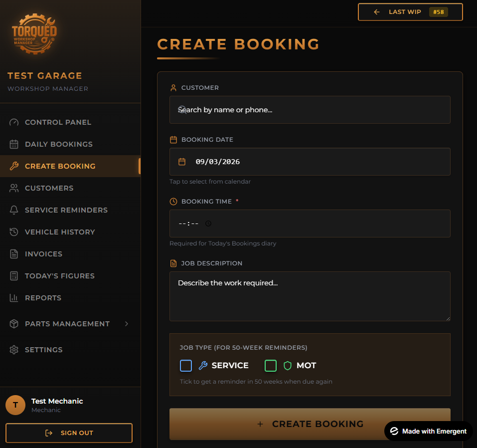Click the Reports bar chart icon
The height and width of the screenshot is (448, 477).
14,298
